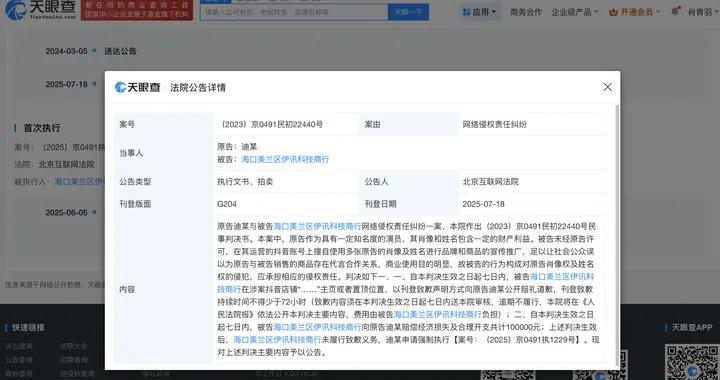Open 海口美兰区伊讯科技商行 link after 原告迪某与被告

coord(317,226)
